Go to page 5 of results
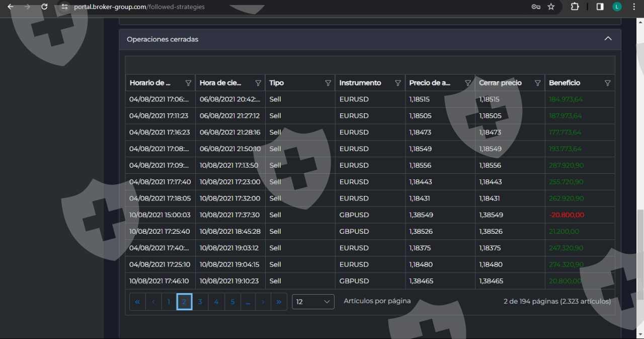This screenshot has width=644, height=339. [x=232, y=302]
